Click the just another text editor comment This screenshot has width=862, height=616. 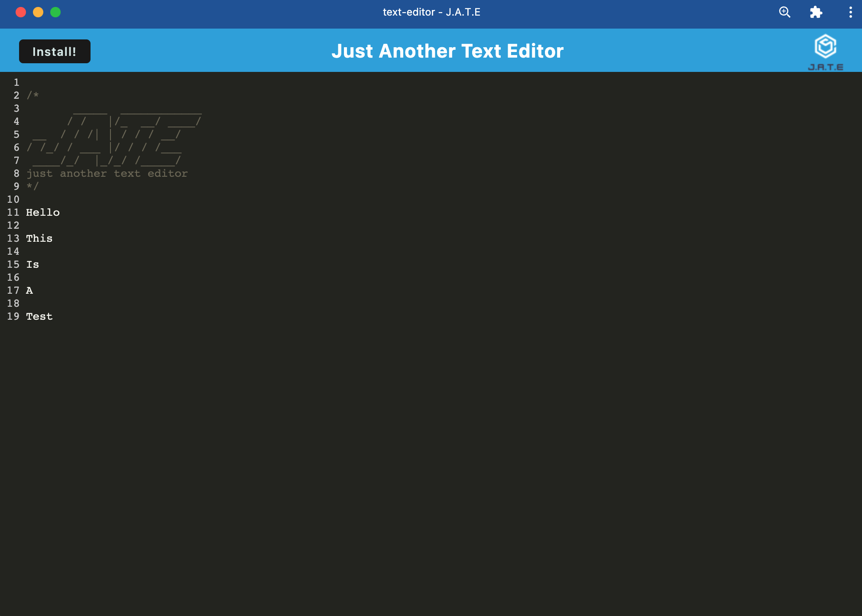point(107,174)
